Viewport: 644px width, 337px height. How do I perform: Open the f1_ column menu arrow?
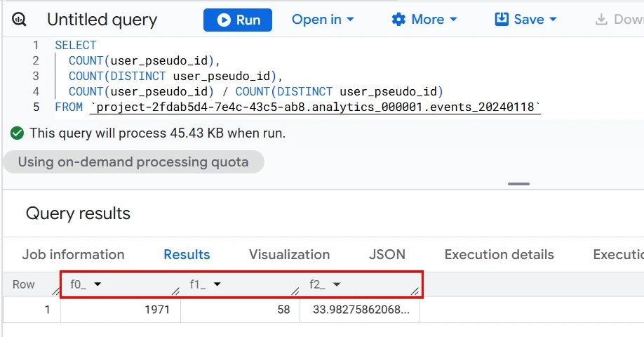click(217, 284)
